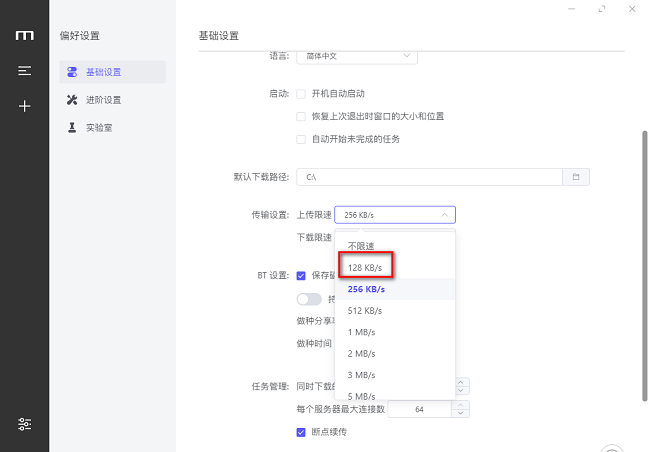Click the 基础设置 toggle icon in sidebar
650x452 pixels.
pyautogui.click(x=71, y=72)
